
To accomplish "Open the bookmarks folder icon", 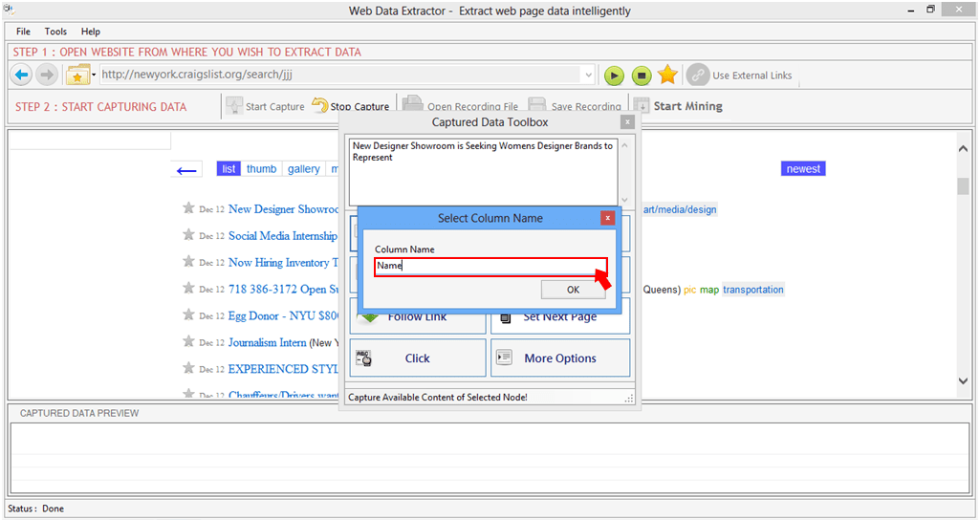I will pyautogui.click(x=77, y=76).
